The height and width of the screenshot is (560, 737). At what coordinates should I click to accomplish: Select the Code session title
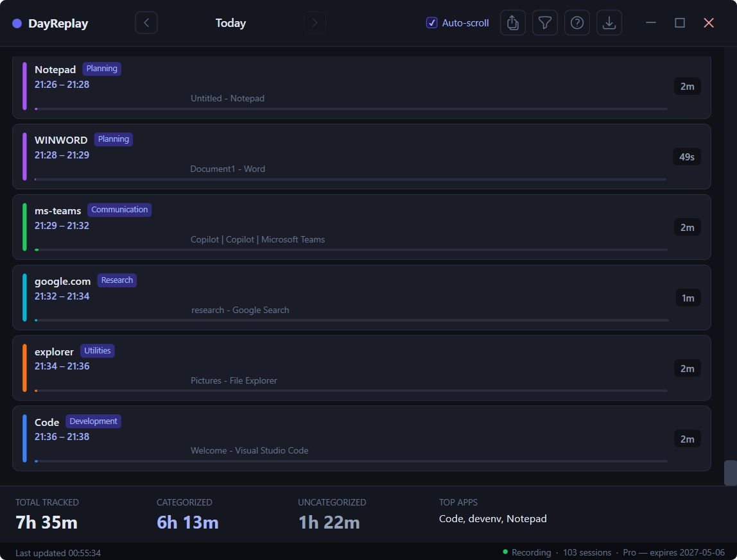(46, 422)
